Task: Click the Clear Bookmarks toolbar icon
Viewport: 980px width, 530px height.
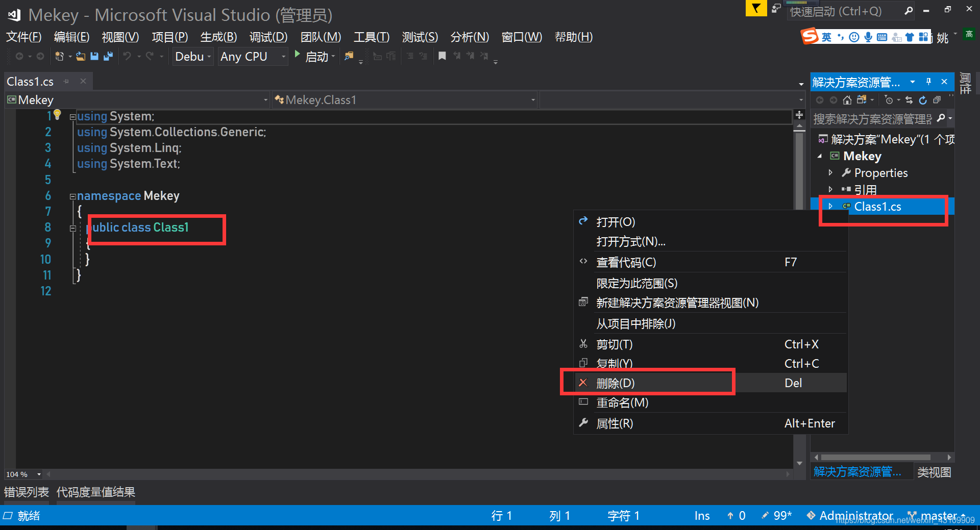Action: pyautogui.click(x=484, y=56)
